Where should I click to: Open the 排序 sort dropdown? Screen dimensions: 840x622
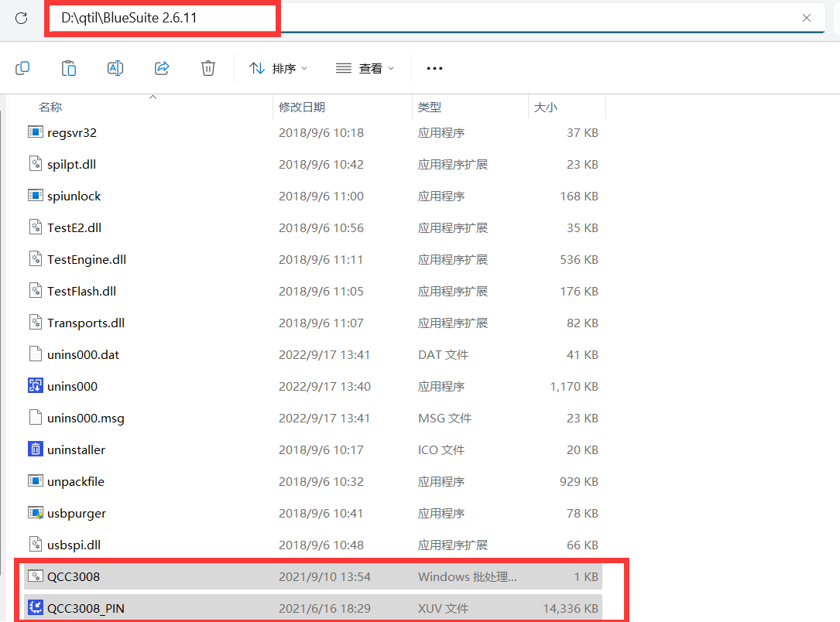tap(278, 68)
